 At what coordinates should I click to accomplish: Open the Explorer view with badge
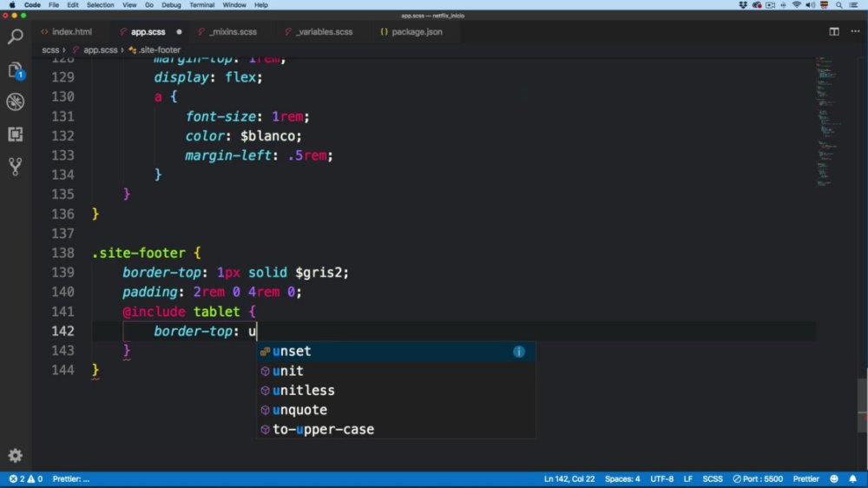pyautogui.click(x=16, y=70)
